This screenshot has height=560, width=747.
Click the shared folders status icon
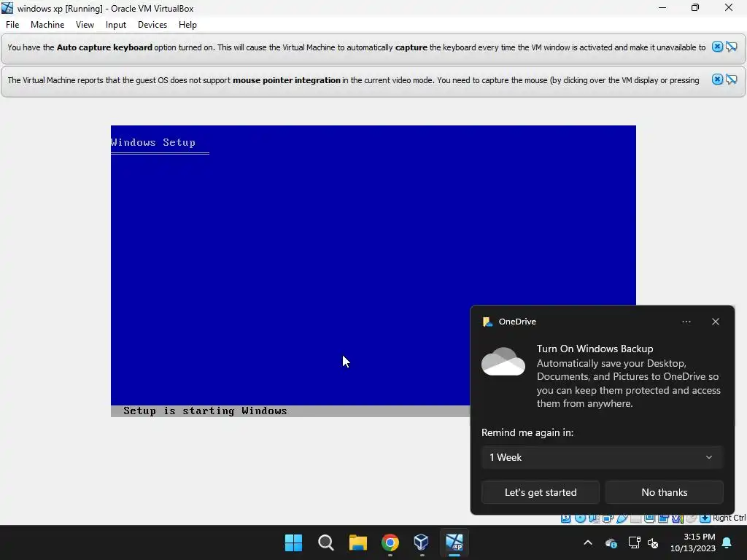[636, 518]
